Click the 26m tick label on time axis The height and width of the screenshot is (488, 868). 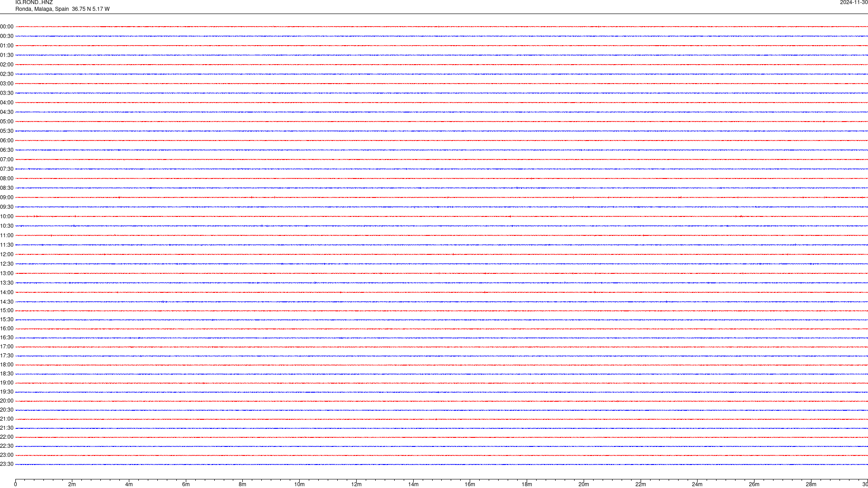pyautogui.click(x=754, y=484)
